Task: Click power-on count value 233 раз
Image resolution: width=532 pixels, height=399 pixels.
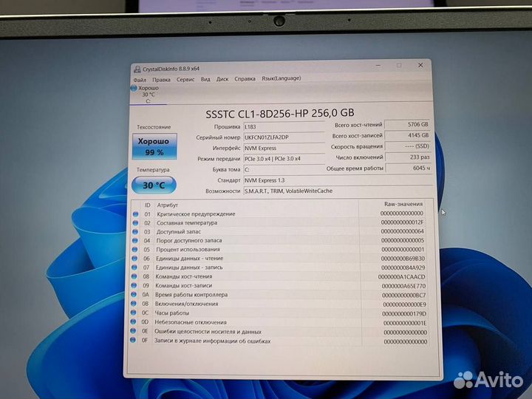Action: click(408, 157)
